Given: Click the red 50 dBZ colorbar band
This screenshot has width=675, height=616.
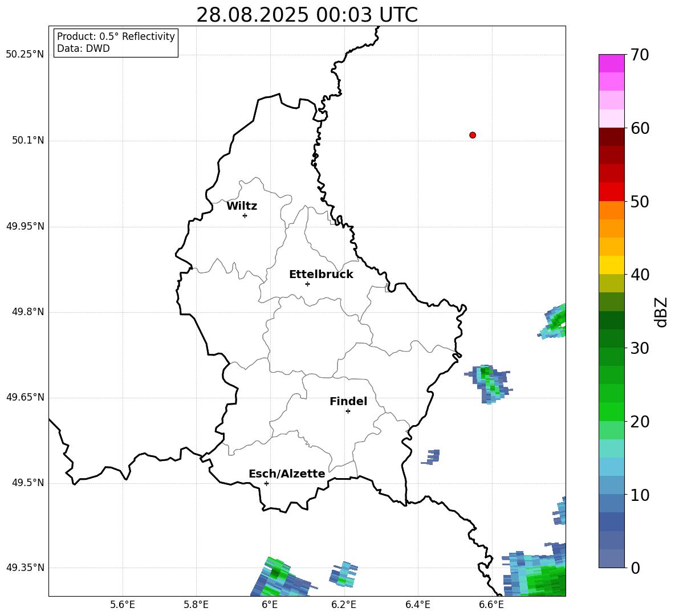Looking at the screenshot, I should click(611, 192).
